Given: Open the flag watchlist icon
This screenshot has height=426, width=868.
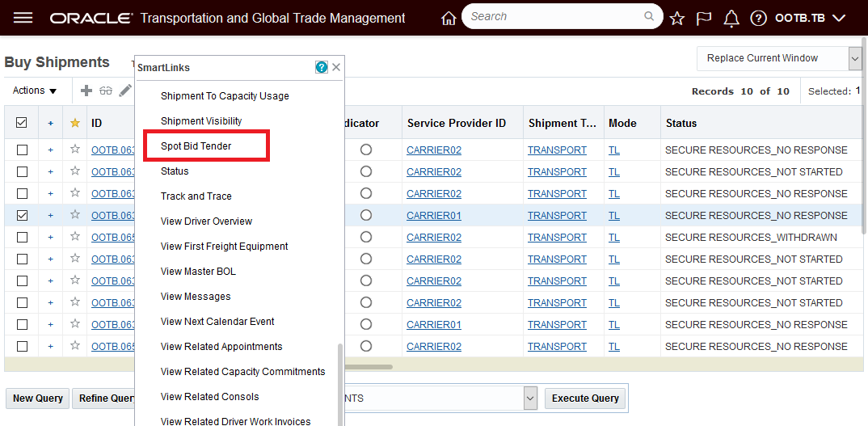Looking at the screenshot, I should point(704,18).
